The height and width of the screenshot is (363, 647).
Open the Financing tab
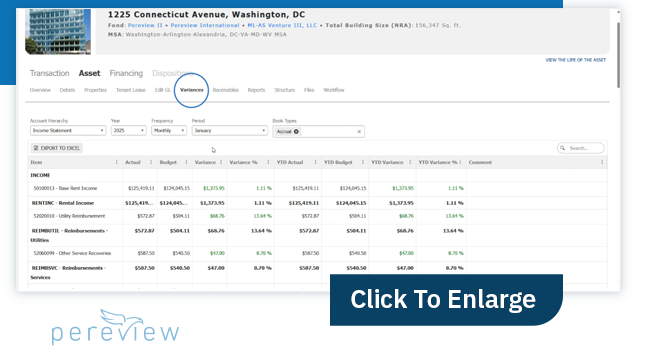(126, 73)
